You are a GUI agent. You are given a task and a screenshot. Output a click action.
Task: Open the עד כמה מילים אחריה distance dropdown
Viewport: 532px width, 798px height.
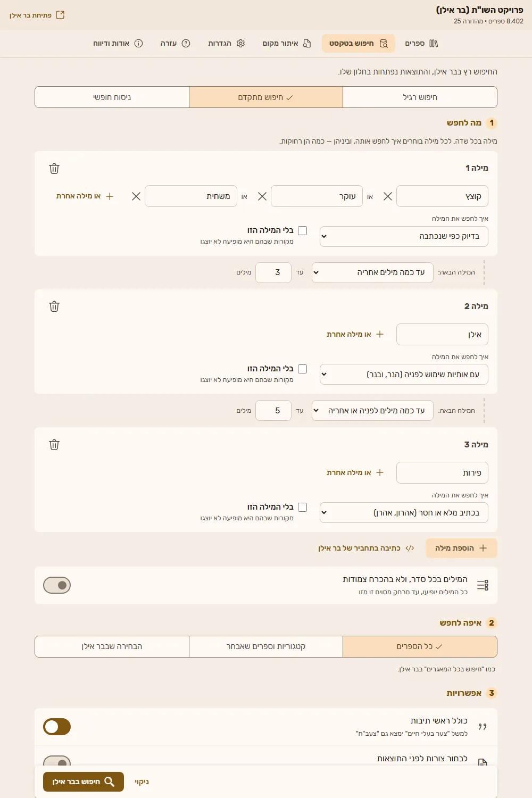click(x=372, y=272)
